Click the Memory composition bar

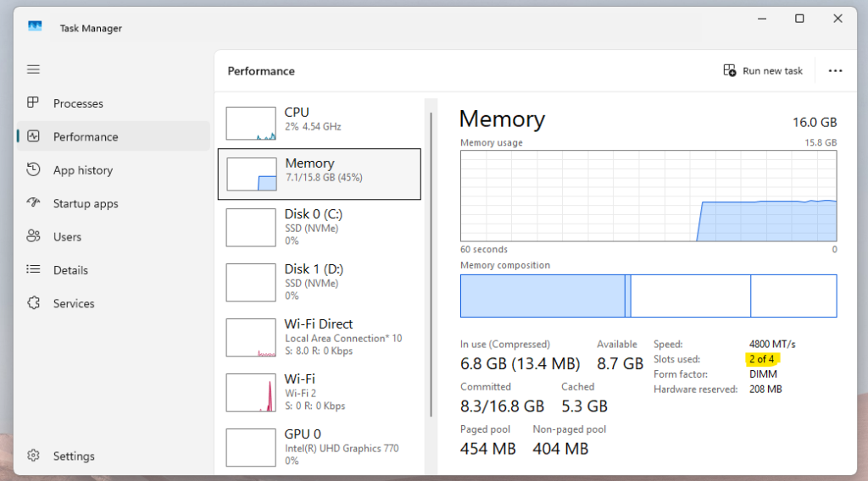click(648, 296)
